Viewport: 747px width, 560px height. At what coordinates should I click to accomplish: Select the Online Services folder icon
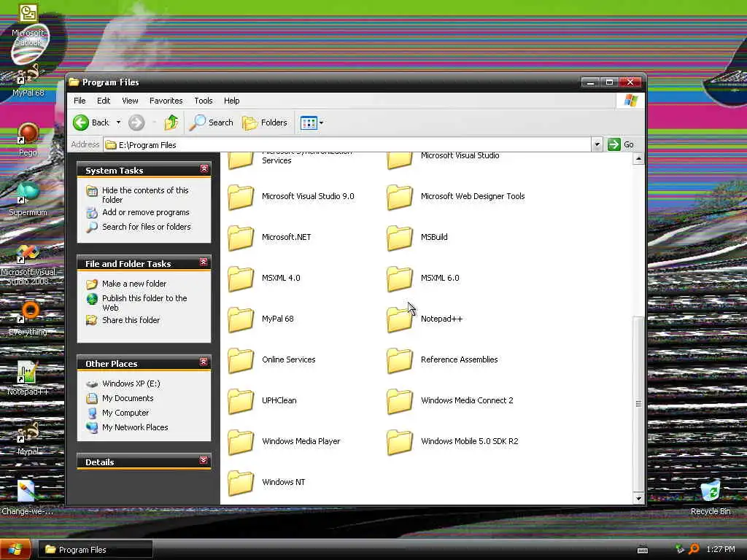pos(241,360)
